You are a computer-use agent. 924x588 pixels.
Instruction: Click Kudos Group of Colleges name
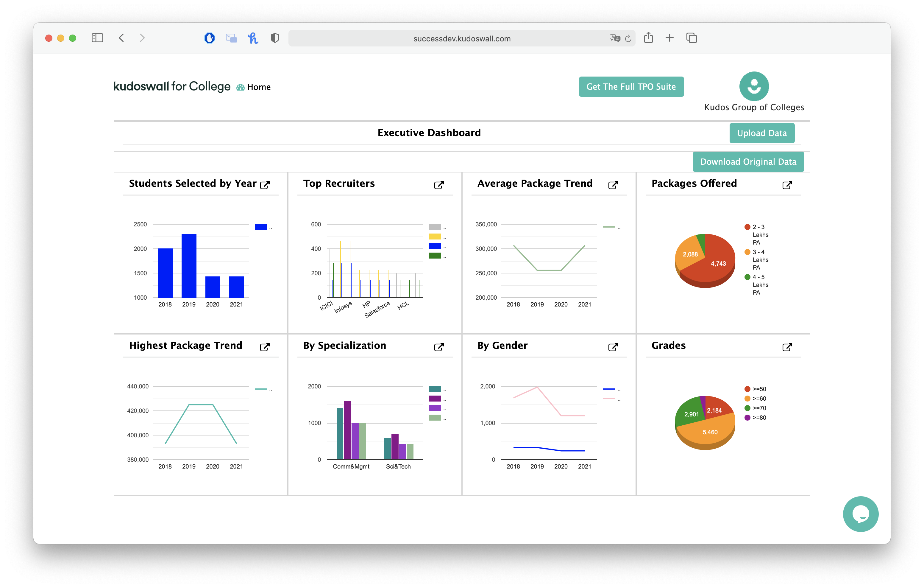[x=754, y=107]
